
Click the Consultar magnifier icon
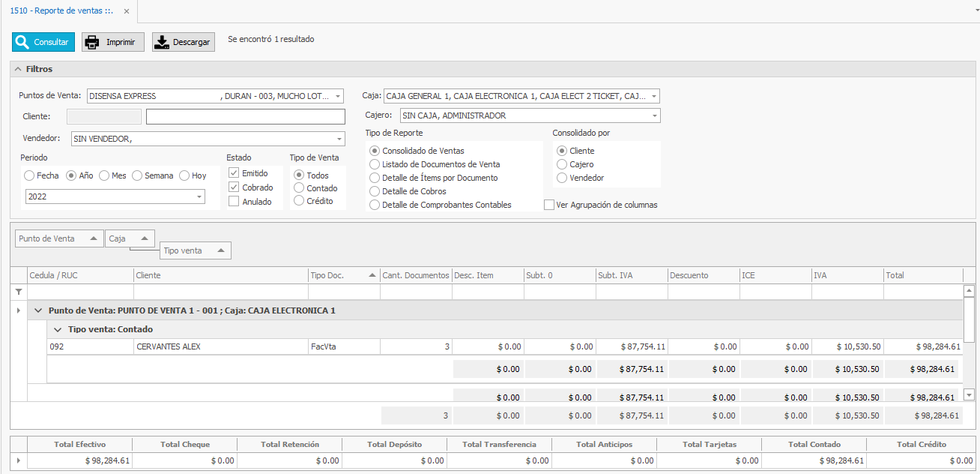[x=22, y=42]
